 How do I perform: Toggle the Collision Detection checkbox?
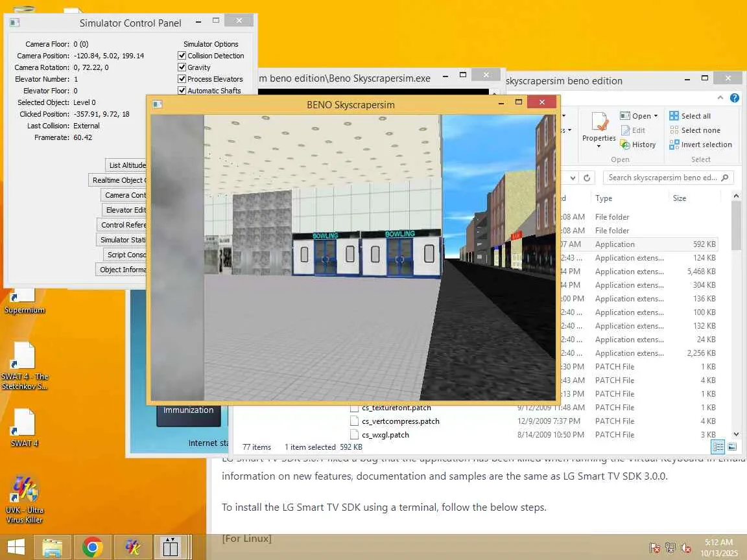click(x=182, y=56)
